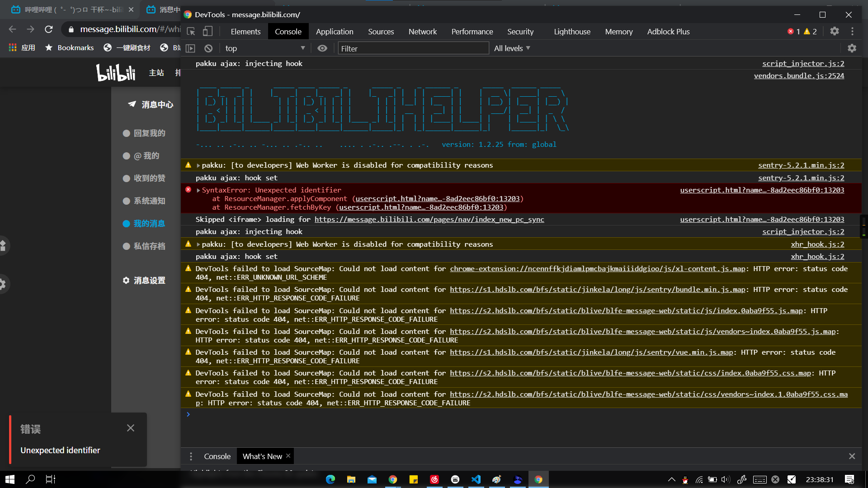Screen dimensions: 868x488
Task: Expand the SyntaxError stack trace
Action: click(198, 190)
